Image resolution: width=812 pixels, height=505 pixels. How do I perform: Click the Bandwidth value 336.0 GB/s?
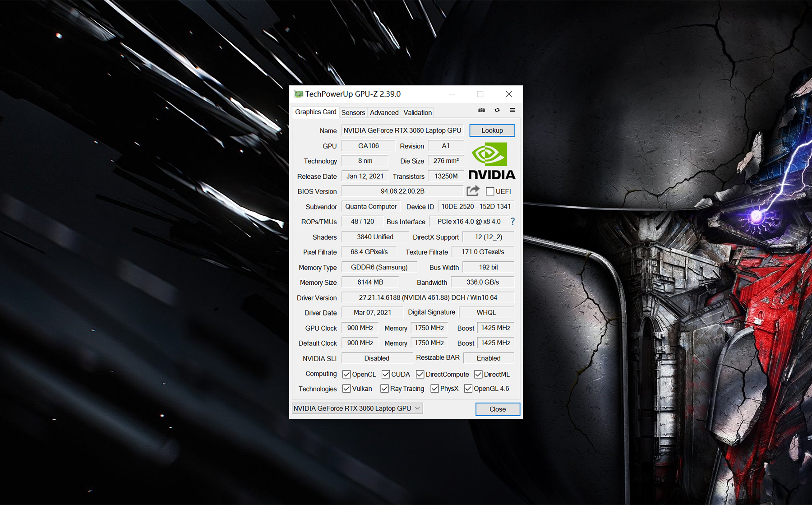482,282
